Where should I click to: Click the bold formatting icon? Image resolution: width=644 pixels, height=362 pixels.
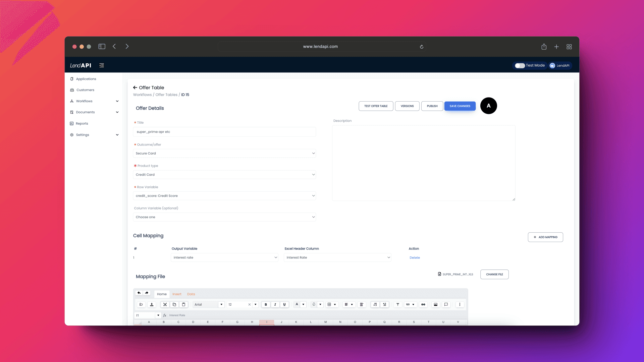[265, 305]
